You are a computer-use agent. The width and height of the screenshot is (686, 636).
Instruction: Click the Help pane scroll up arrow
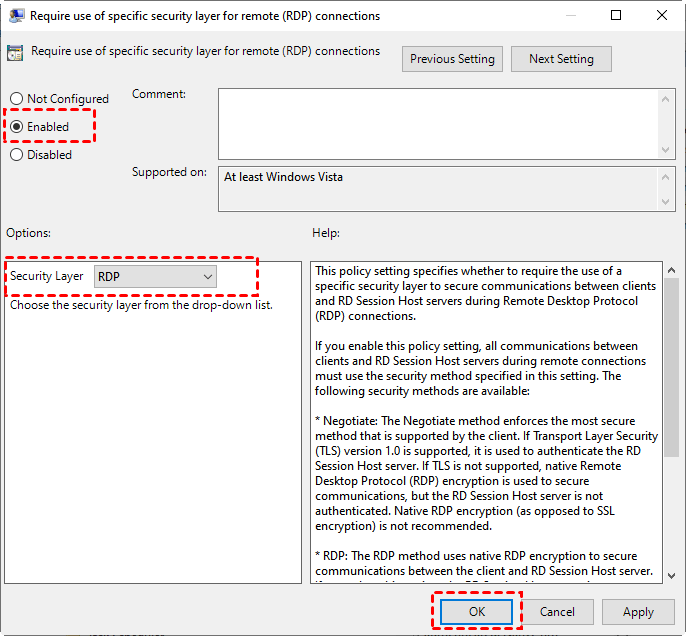(x=671, y=270)
